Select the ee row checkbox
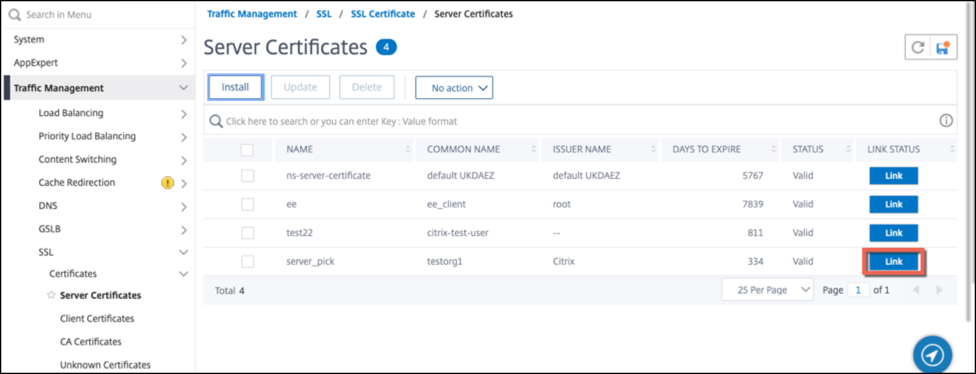Screen dimensions: 976x374 247,204
